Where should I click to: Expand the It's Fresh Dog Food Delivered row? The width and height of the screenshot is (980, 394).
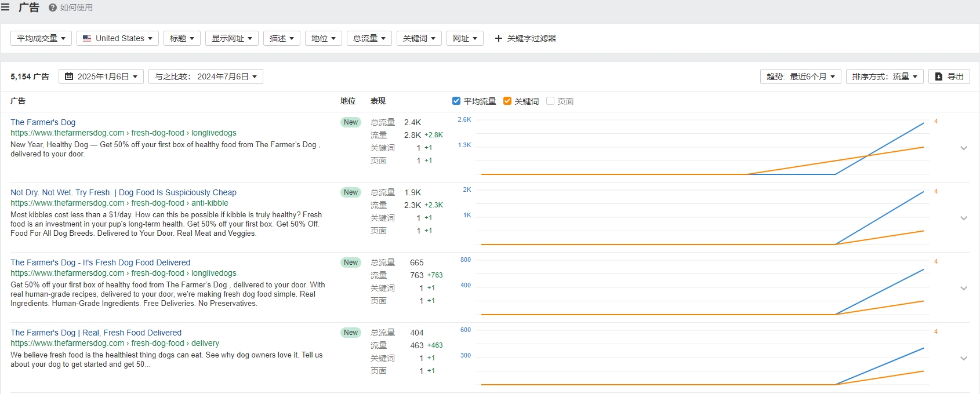coord(964,289)
